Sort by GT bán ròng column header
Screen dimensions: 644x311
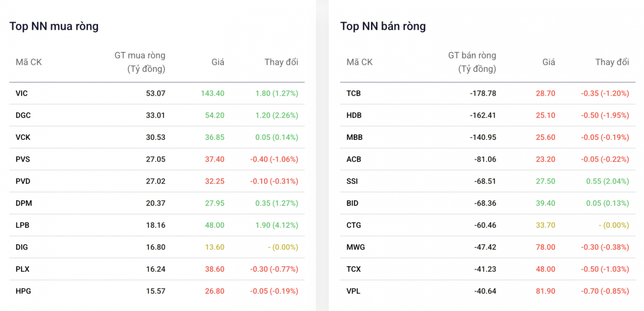pos(471,62)
